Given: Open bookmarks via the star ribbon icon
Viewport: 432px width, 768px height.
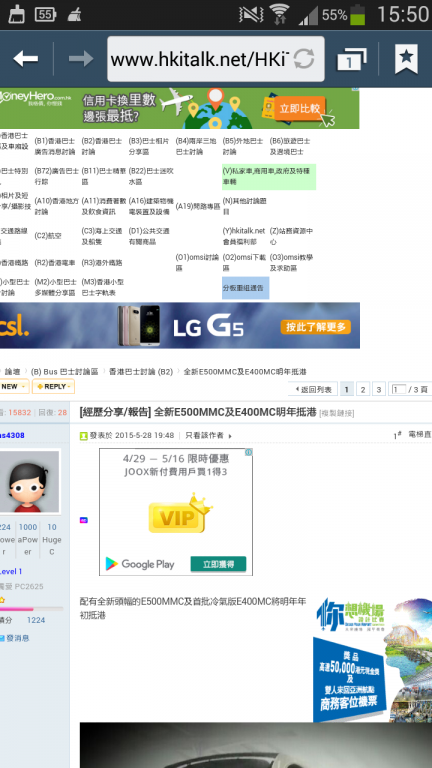Looking at the screenshot, I should 406,59.
